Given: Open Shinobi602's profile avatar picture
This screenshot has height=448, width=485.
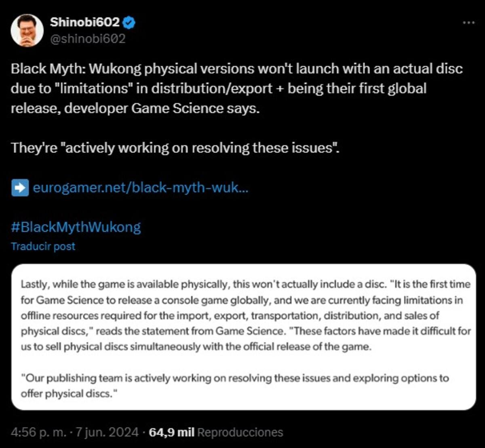Looking at the screenshot, I should click(x=27, y=30).
